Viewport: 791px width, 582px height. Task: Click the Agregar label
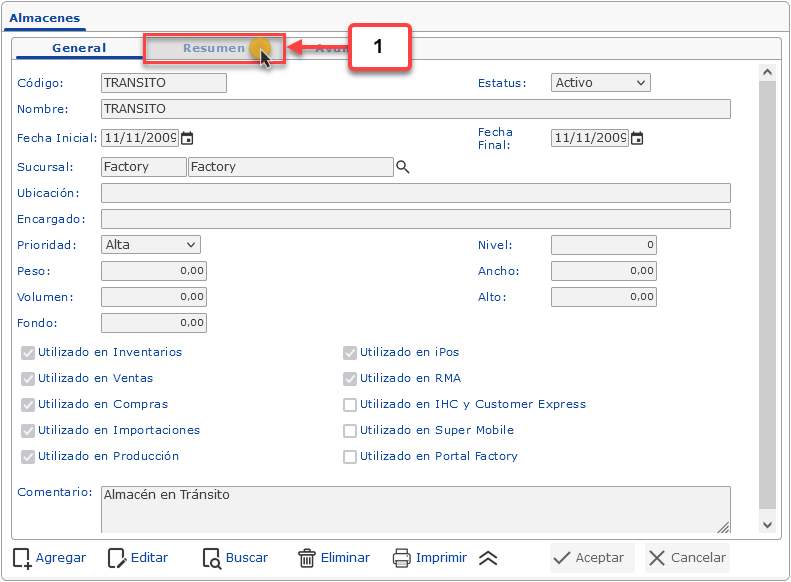click(61, 558)
